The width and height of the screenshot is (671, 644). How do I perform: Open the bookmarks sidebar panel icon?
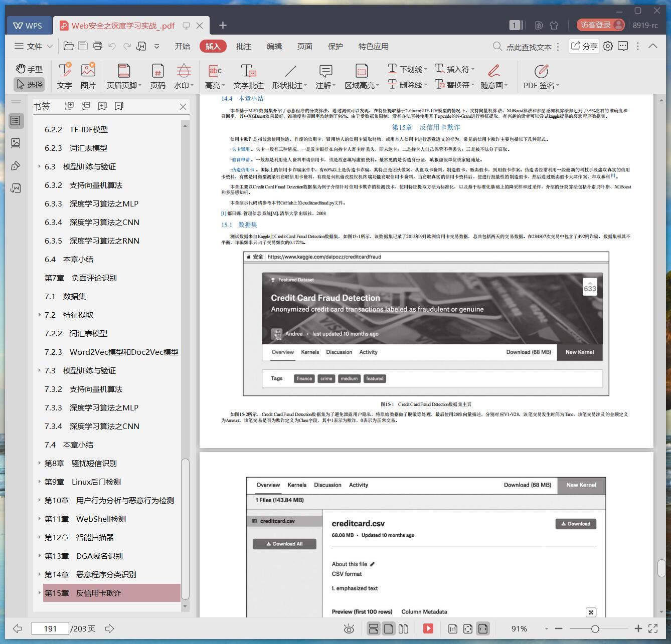[16, 121]
